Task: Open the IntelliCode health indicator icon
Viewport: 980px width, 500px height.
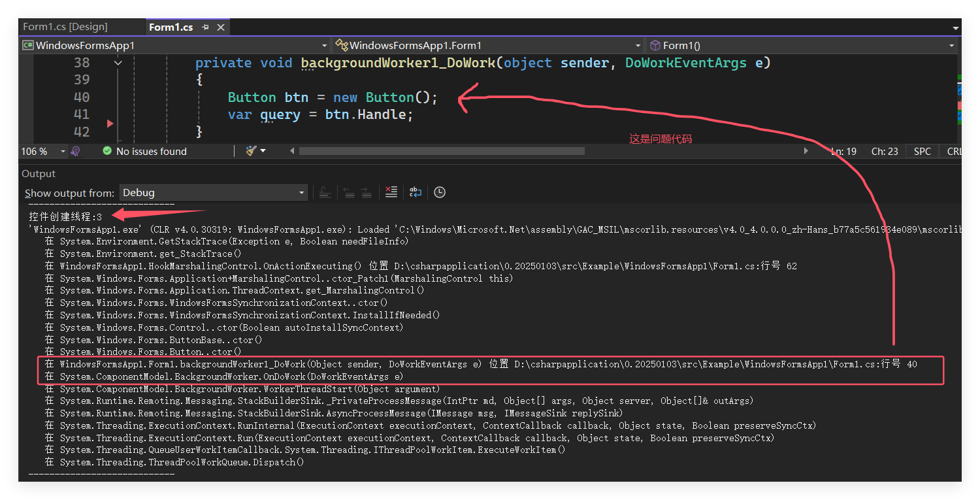Action: tap(75, 151)
